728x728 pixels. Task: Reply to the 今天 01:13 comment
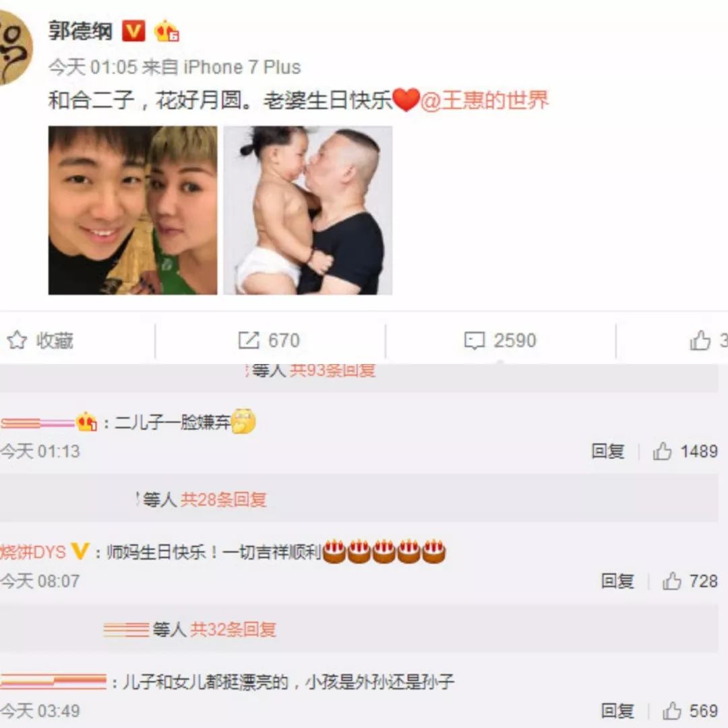click(x=608, y=451)
